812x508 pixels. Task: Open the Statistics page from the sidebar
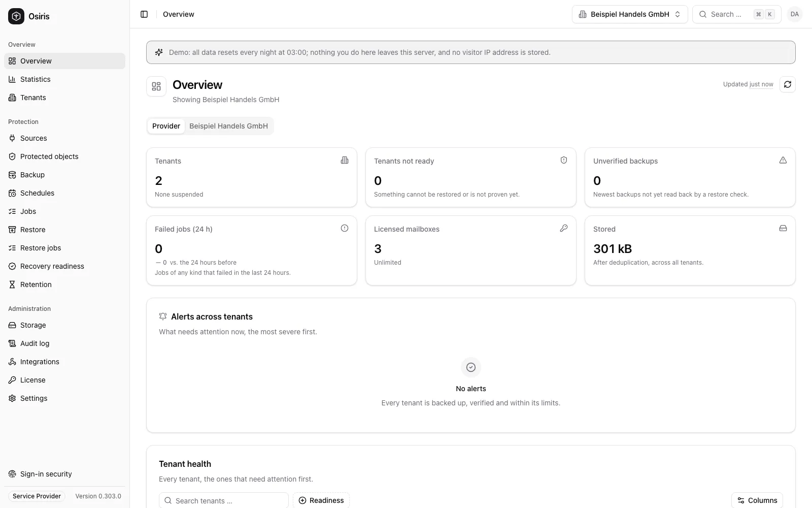pyautogui.click(x=64, y=79)
